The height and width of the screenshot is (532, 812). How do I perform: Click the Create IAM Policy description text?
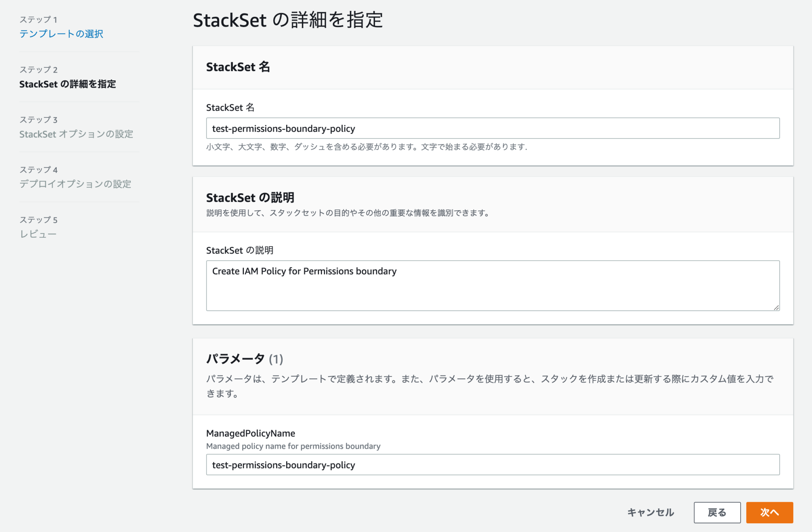pos(304,271)
